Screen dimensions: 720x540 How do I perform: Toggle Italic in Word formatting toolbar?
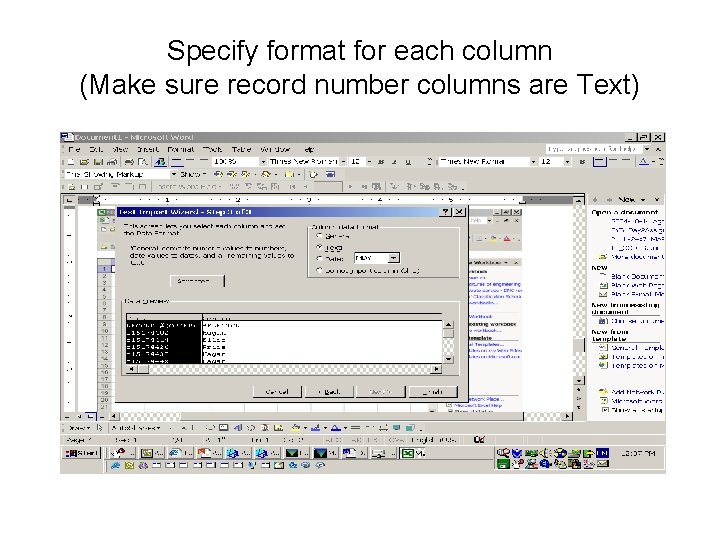pos(394,162)
